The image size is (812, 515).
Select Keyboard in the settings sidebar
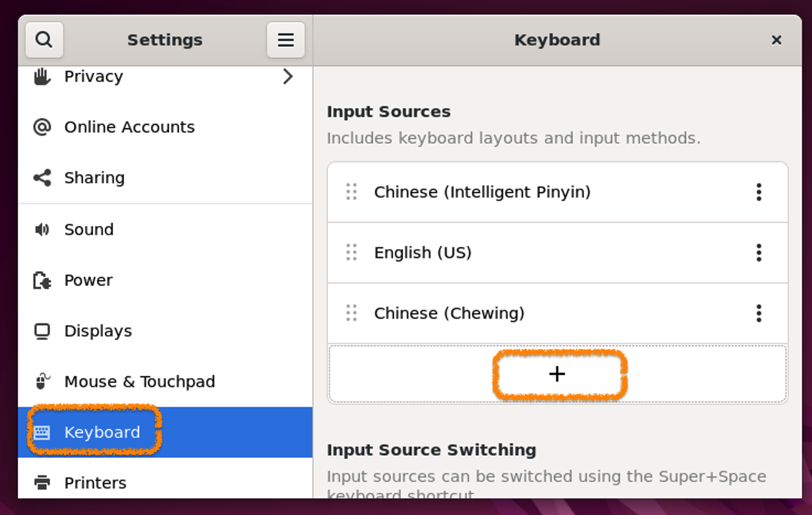click(x=102, y=432)
